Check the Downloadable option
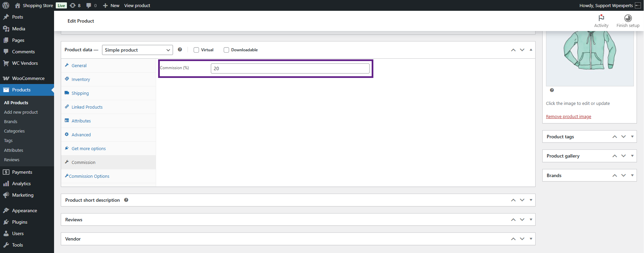 pos(226,50)
